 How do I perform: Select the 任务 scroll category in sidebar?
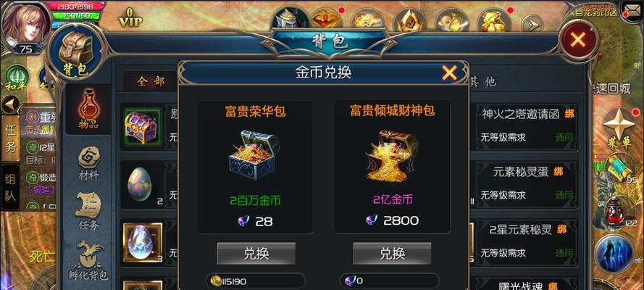(88, 212)
